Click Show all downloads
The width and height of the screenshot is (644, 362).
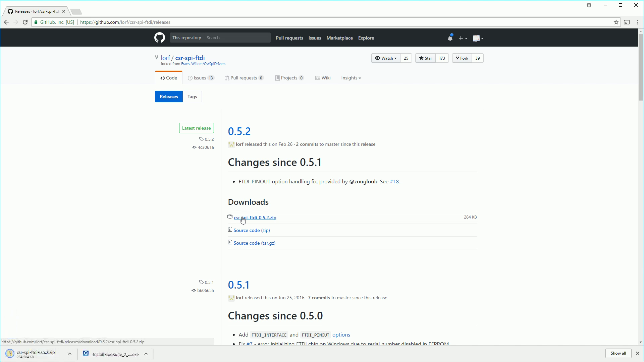618,353
